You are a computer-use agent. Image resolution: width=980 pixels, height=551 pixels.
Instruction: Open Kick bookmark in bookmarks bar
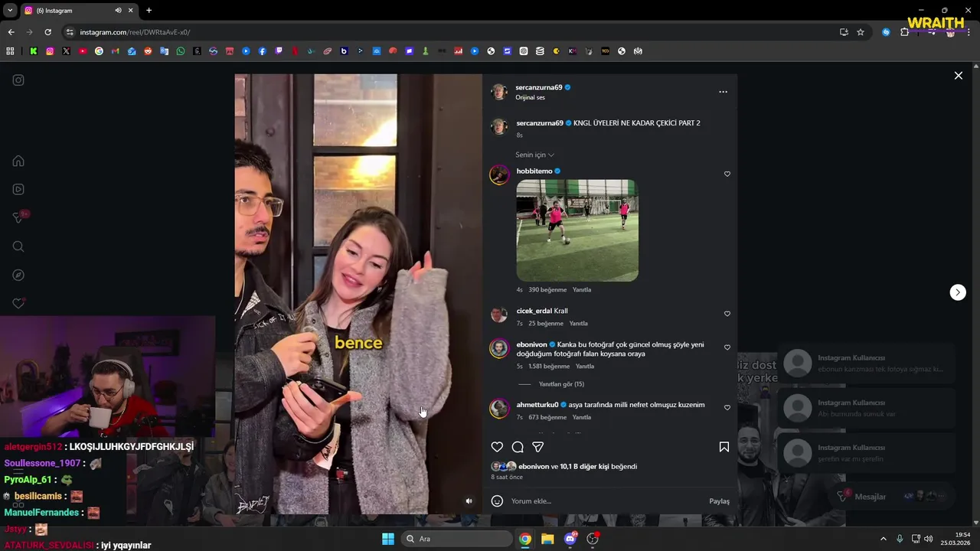point(34,51)
